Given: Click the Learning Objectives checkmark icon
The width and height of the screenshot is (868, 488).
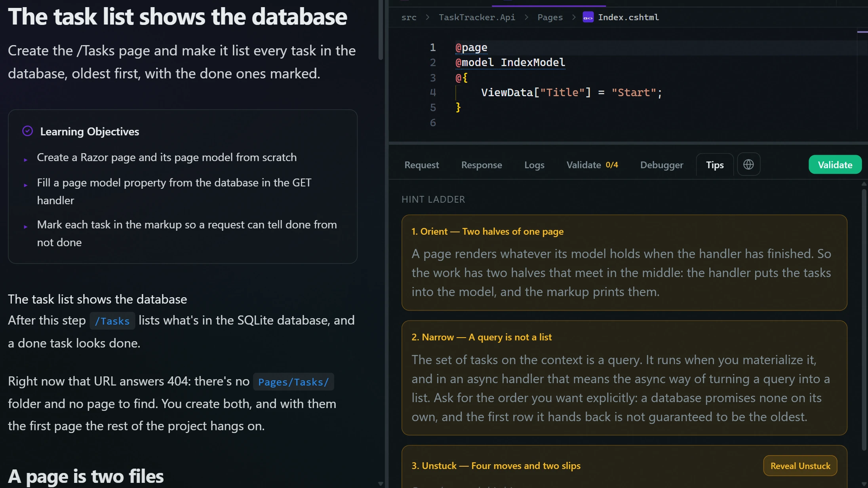Looking at the screenshot, I should coord(27,131).
